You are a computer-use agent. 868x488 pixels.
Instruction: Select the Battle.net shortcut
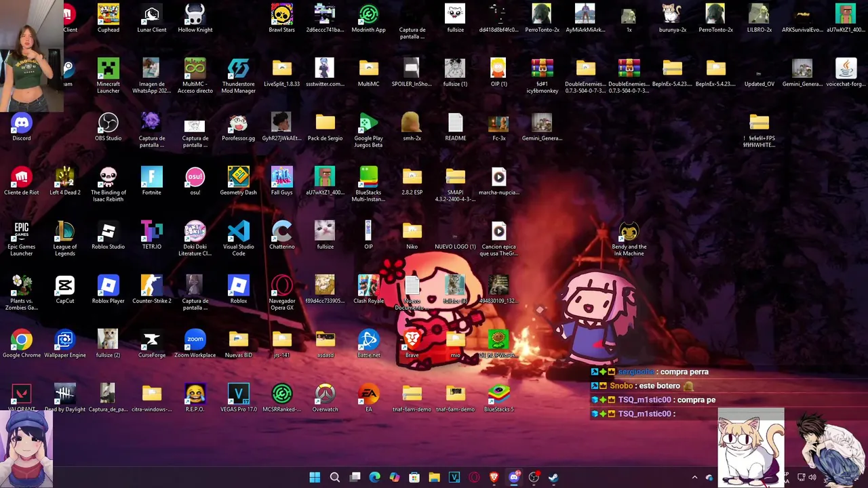[x=368, y=344]
